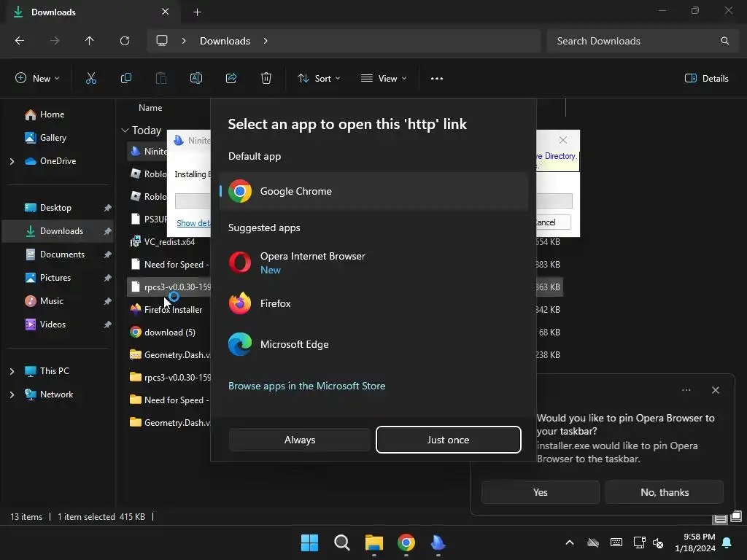
Task: Close the Ninite window
Action: point(563,140)
